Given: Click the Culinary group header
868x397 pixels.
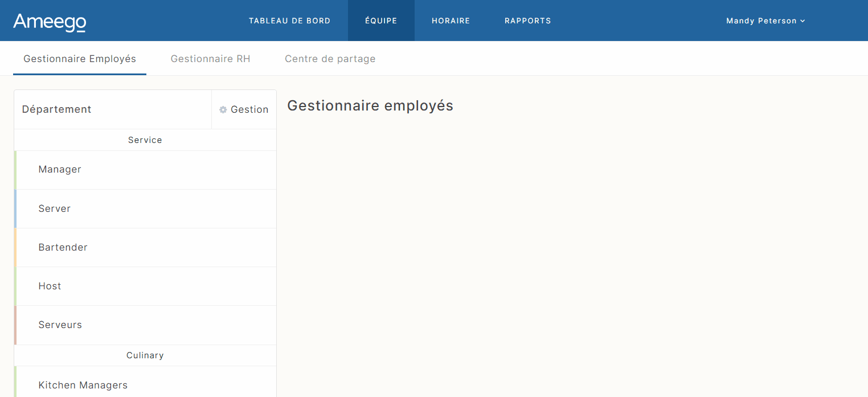Looking at the screenshot, I should click(145, 355).
